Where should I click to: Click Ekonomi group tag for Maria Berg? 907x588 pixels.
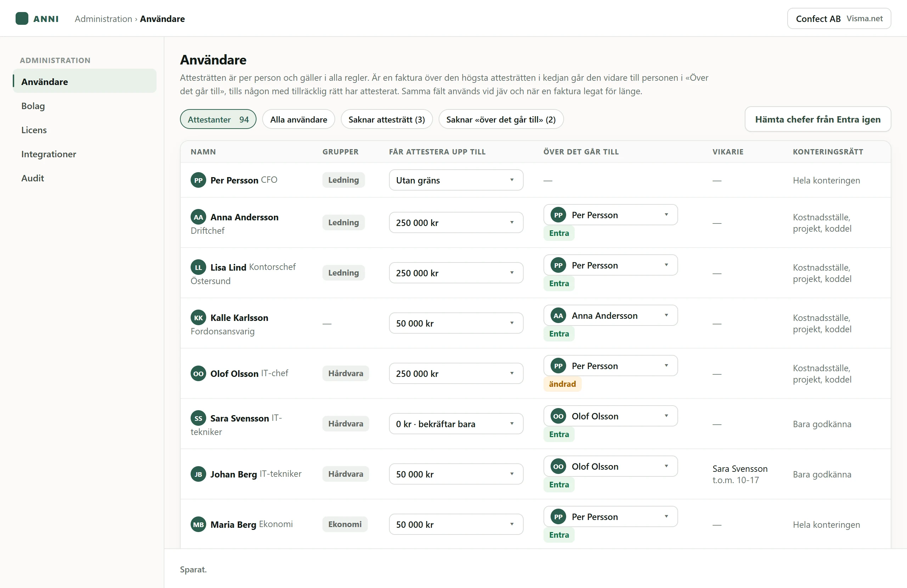pyautogui.click(x=344, y=524)
